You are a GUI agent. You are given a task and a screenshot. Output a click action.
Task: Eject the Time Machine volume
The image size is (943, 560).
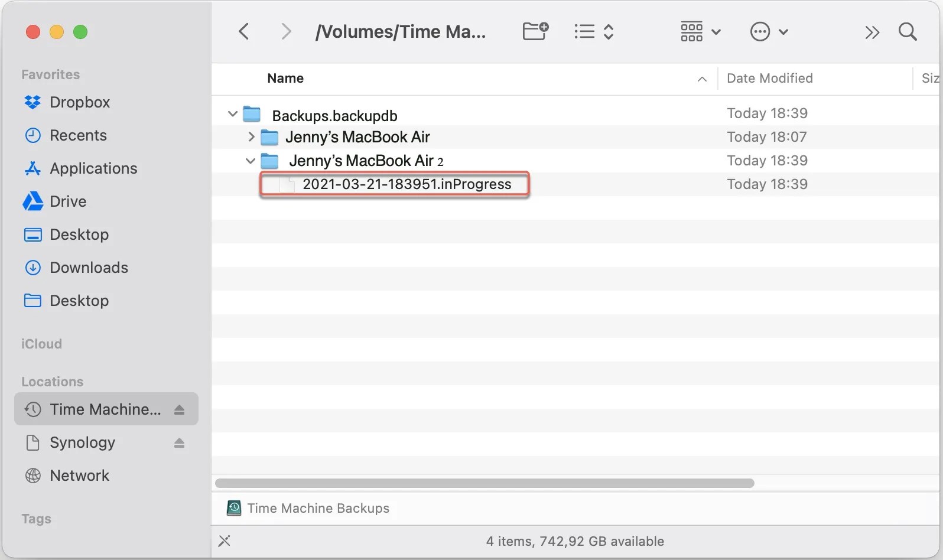click(x=180, y=409)
